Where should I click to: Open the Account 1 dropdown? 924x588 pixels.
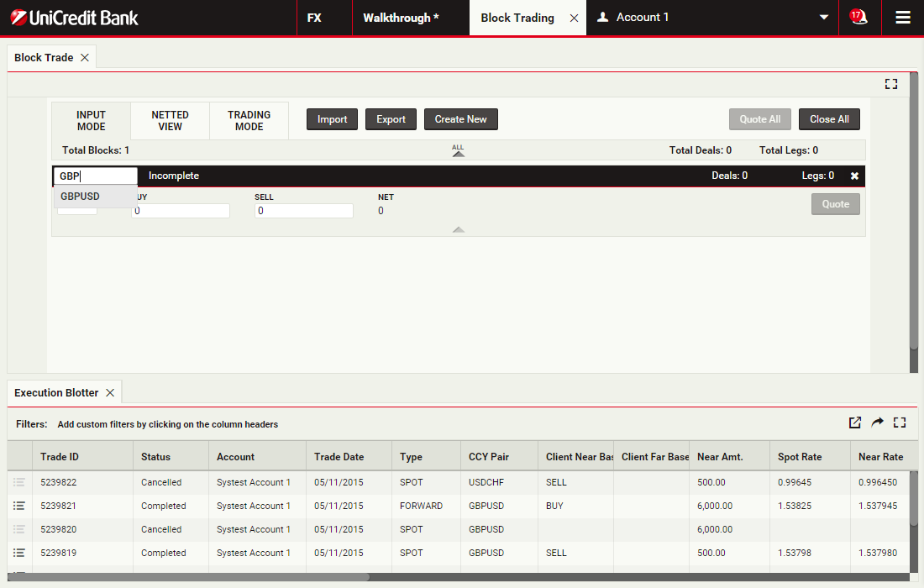(823, 18)
